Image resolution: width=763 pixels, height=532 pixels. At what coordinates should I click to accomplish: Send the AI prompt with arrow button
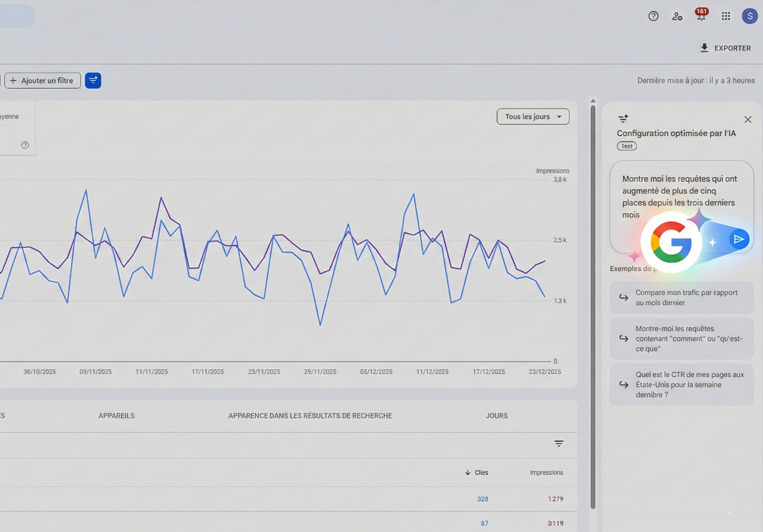coord(739,240)
